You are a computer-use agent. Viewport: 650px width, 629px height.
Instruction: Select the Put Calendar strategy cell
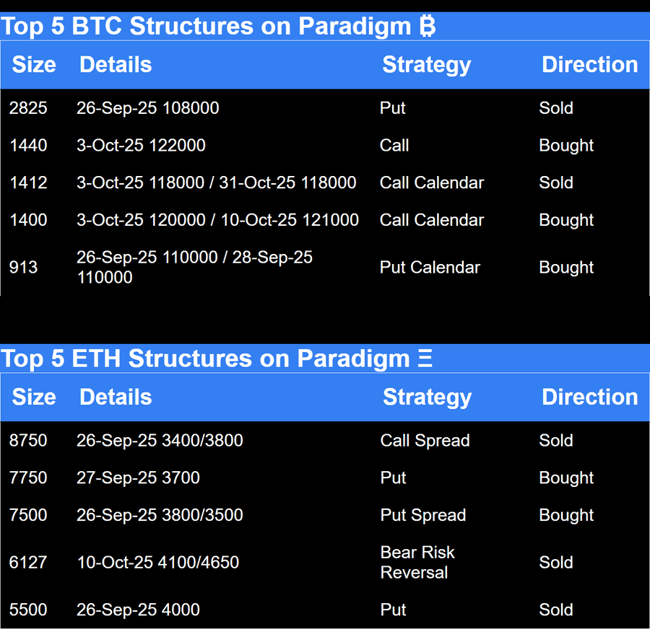click(429, 268)
